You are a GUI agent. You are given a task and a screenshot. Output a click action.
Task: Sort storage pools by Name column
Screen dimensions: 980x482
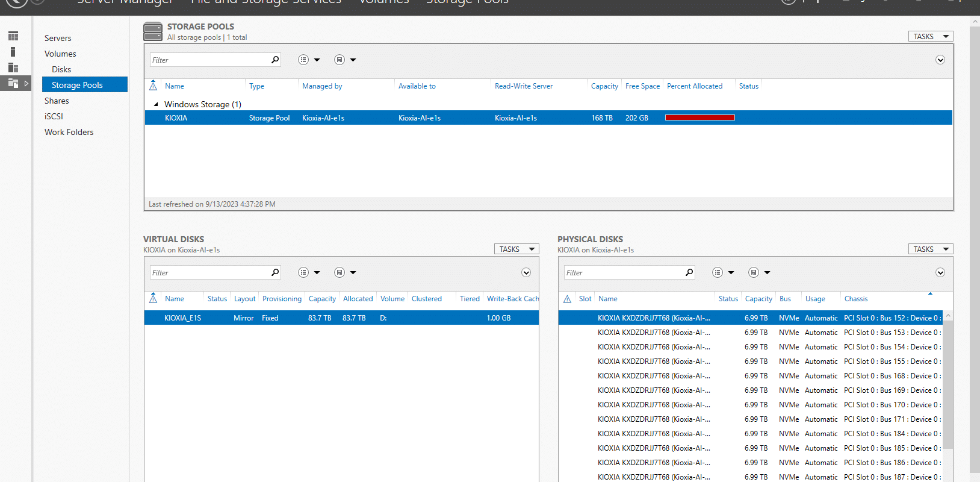(175, 86)
